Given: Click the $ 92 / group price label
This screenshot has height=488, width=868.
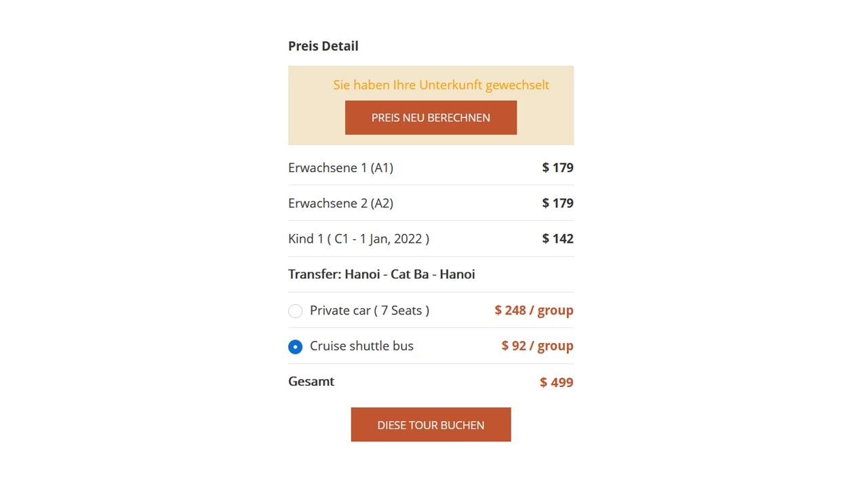Looking at the screenshot, I should (x=537, y=346).
